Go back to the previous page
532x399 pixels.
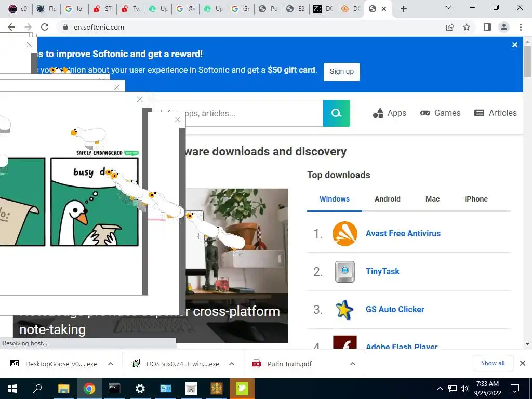point(11,27)
